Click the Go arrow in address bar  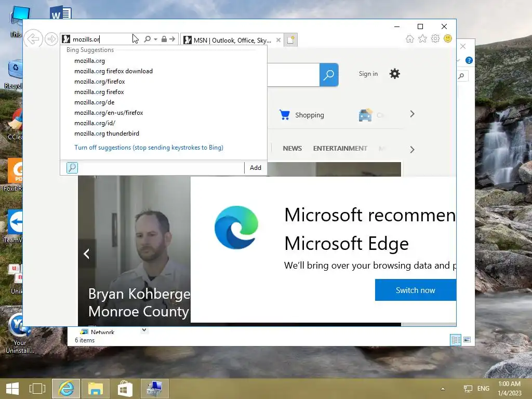point(172,39)
